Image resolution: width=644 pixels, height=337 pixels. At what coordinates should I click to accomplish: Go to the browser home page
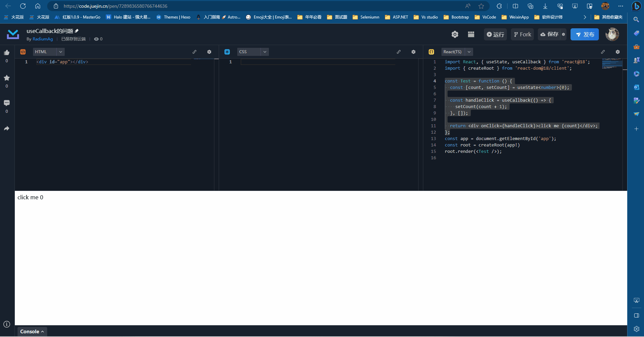point(38,6)
